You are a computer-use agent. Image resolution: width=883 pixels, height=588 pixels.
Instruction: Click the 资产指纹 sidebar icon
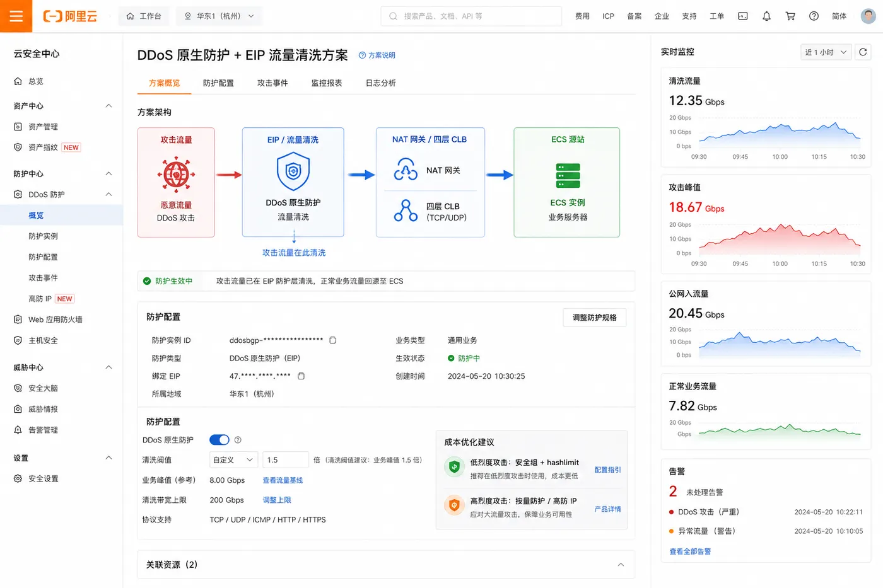(x=18, y=147)
